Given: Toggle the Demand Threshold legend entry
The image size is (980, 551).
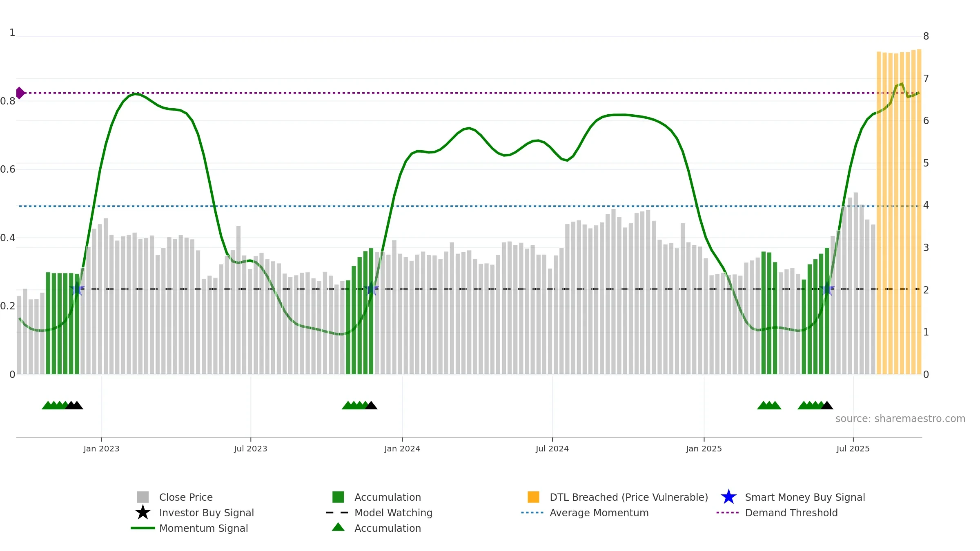Looking at the screenshot, I should tap(777, 513).
